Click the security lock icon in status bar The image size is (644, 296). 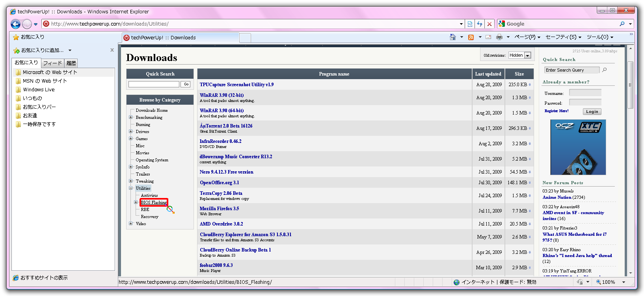click(580, 282)
